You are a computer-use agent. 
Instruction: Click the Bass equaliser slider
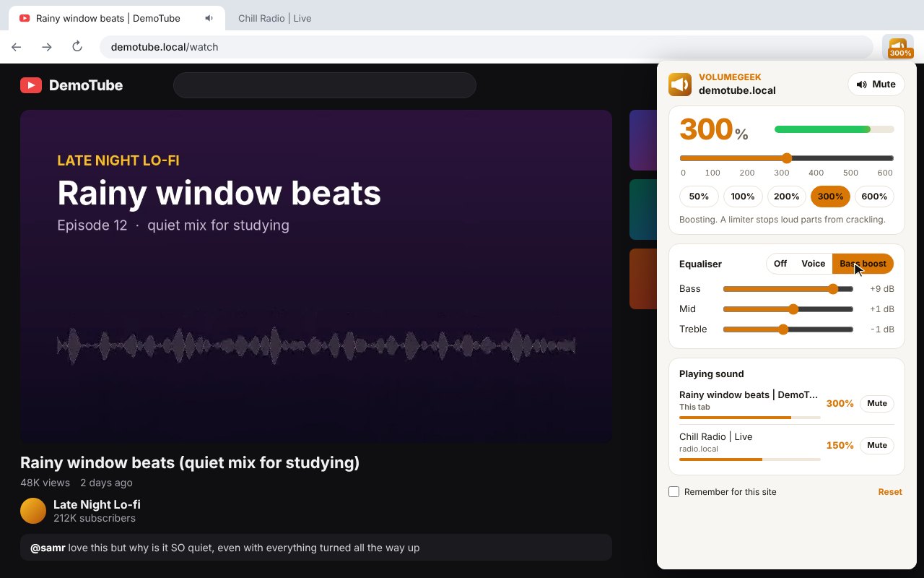coord(788,289)
